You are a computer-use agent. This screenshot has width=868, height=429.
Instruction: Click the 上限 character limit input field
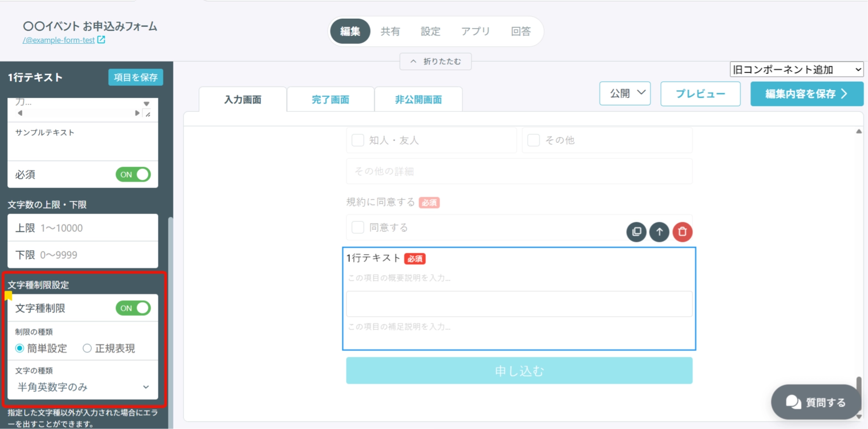[83, 228]
